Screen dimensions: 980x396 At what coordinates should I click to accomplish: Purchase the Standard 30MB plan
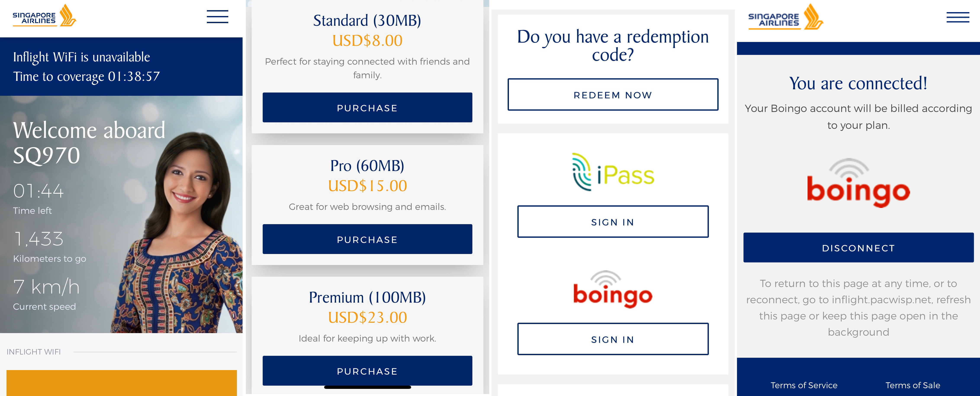367,108
